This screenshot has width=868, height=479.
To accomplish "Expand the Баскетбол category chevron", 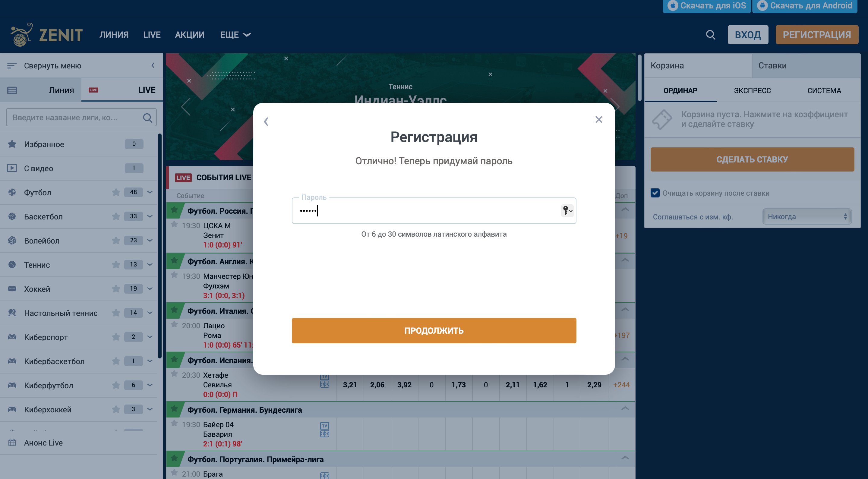I will 150,216.
